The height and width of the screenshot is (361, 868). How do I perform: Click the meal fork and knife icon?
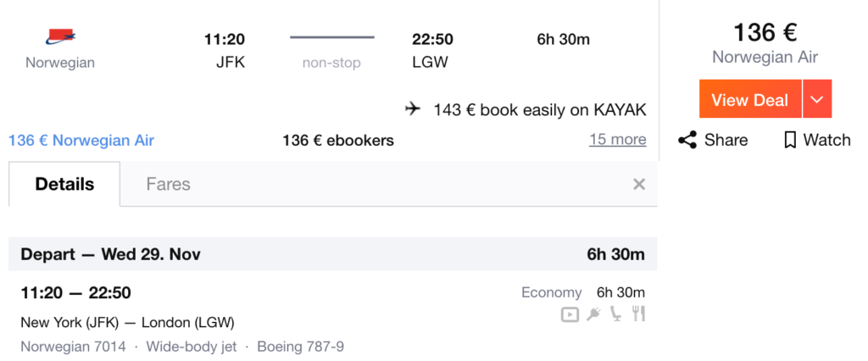(x=639, y=314)
